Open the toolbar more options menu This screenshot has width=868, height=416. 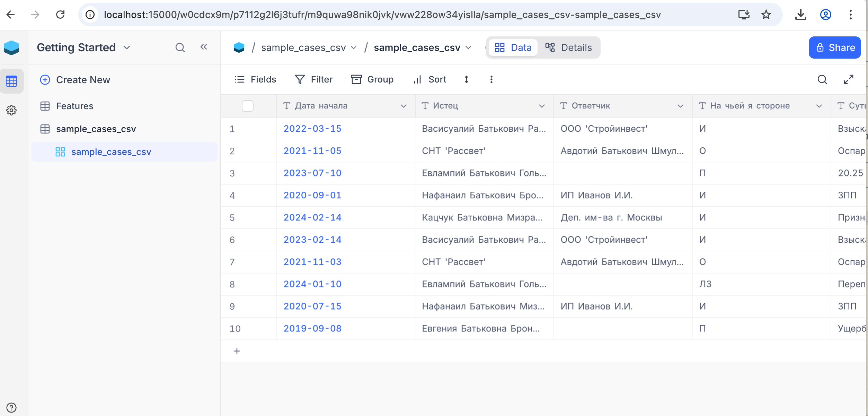click(x=491, y=79)
